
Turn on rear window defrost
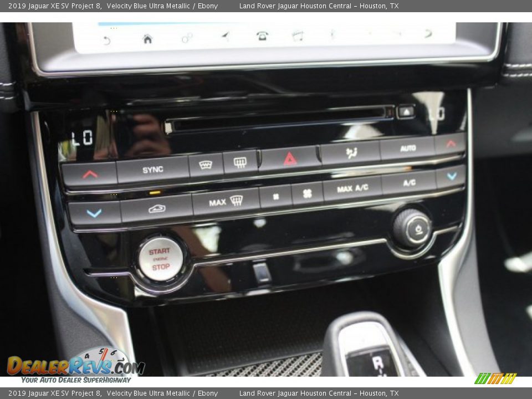click(x=240, y=163)
